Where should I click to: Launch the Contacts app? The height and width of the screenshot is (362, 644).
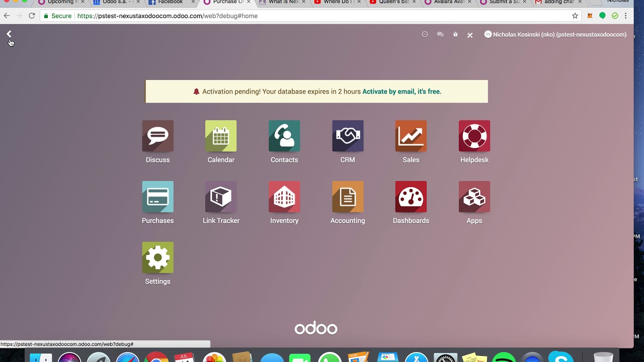pyautogui.click(x=284, y=136)
